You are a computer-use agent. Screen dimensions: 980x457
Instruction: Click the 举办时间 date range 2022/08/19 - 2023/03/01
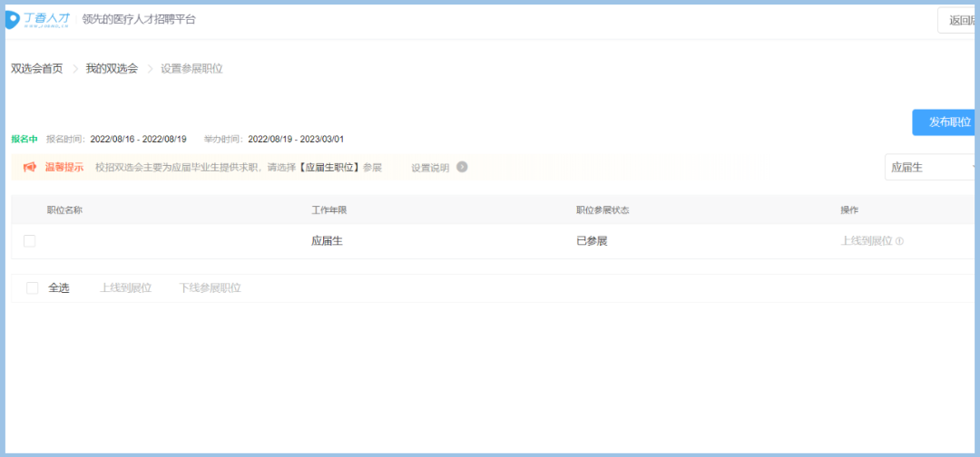click(296, 139)
